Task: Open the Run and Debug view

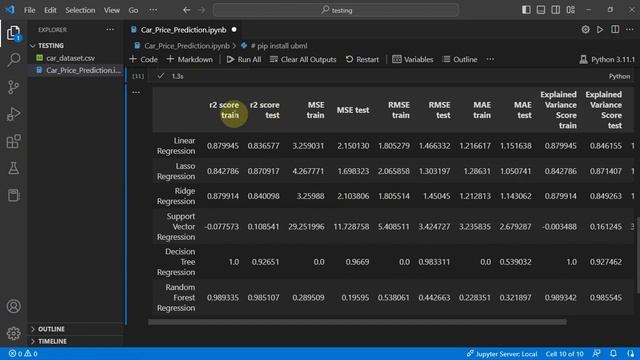Action: (13, 114)
